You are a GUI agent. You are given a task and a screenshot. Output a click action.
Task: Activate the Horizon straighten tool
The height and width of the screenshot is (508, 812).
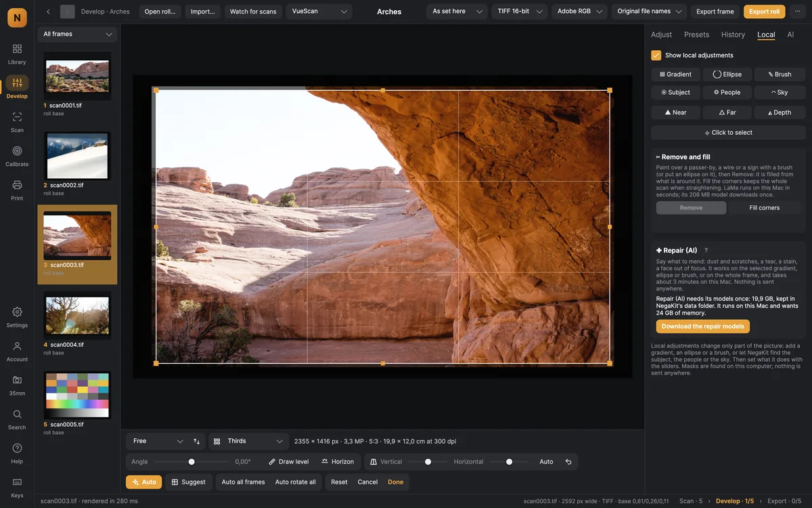pos(338,462)
